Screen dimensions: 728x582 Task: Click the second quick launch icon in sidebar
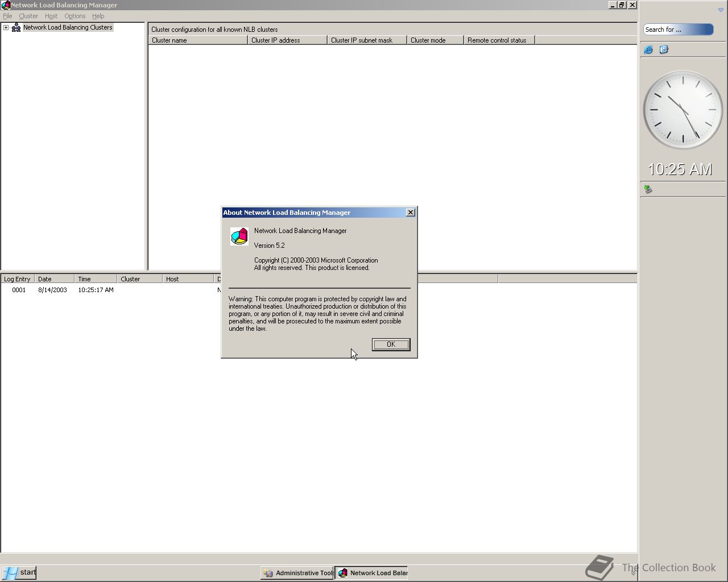[664, 50]
